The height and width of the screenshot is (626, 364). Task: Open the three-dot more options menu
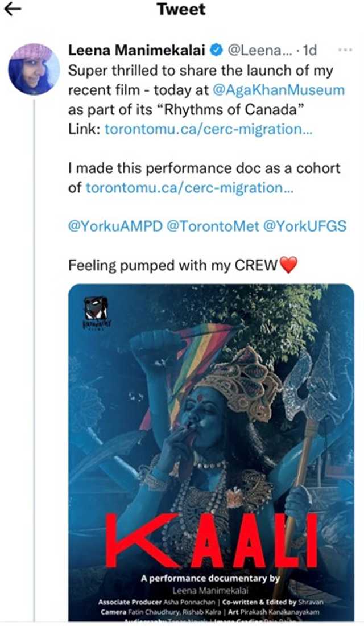pos(345,50)
